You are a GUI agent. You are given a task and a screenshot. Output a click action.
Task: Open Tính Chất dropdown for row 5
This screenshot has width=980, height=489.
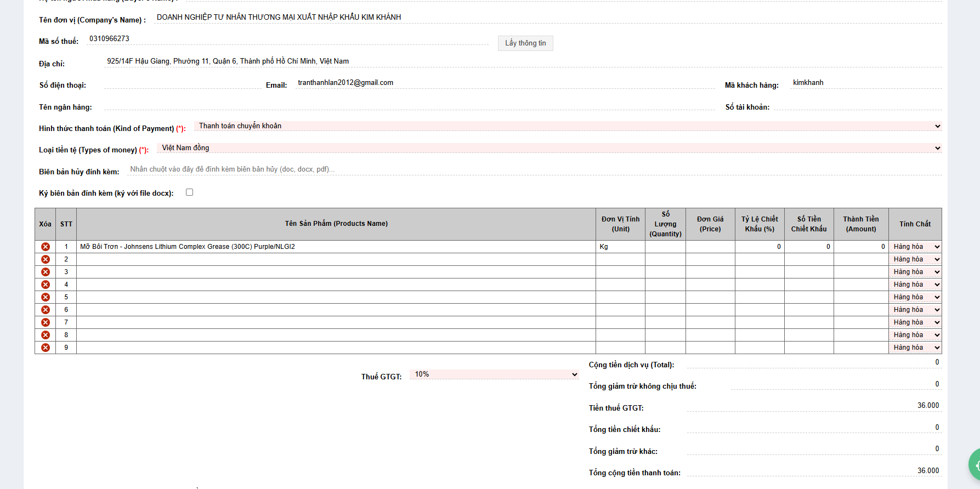915,297
